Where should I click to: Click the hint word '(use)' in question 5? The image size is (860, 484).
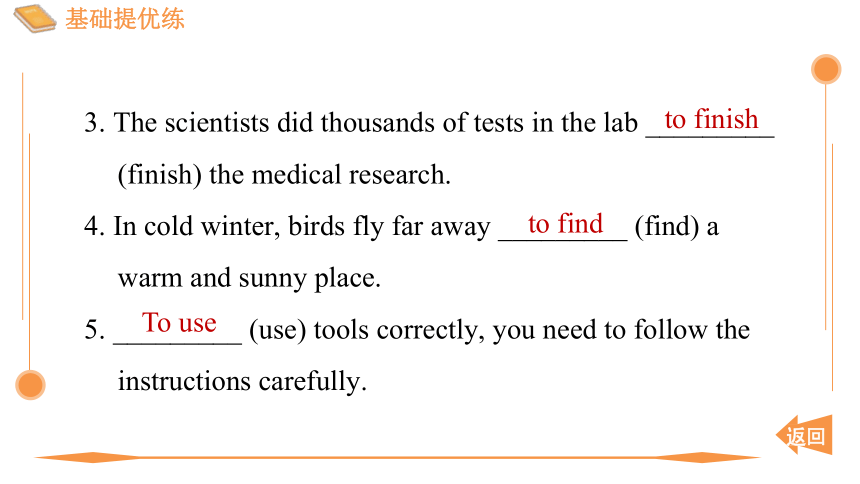277,330
